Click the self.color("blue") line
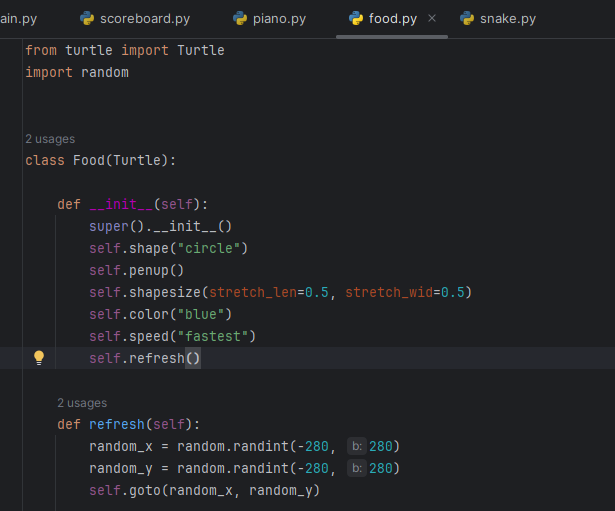Screen dimensions: 615x511 [160, 314]
